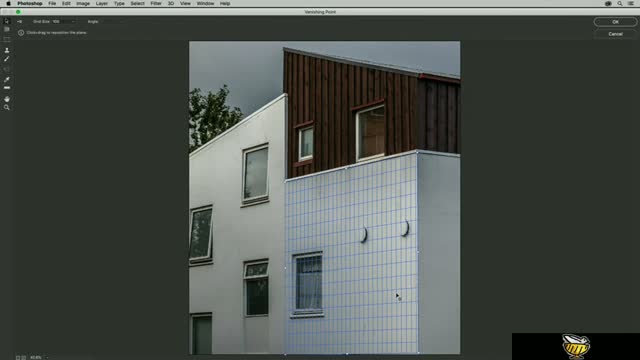The image size is (640, 360).
Task: Select the Create Plane tool
Action: tap(7, 29)
